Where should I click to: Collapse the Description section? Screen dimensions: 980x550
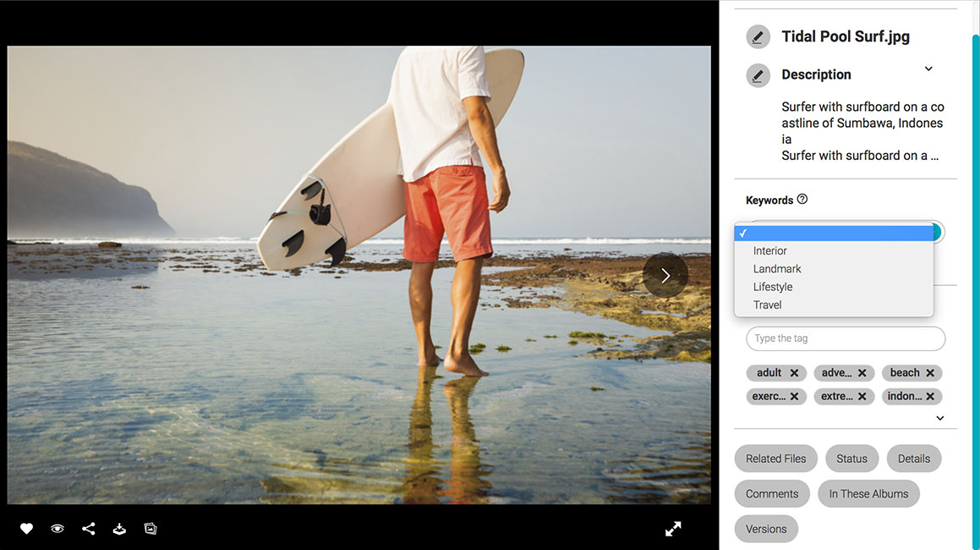(x=928, y=69)
